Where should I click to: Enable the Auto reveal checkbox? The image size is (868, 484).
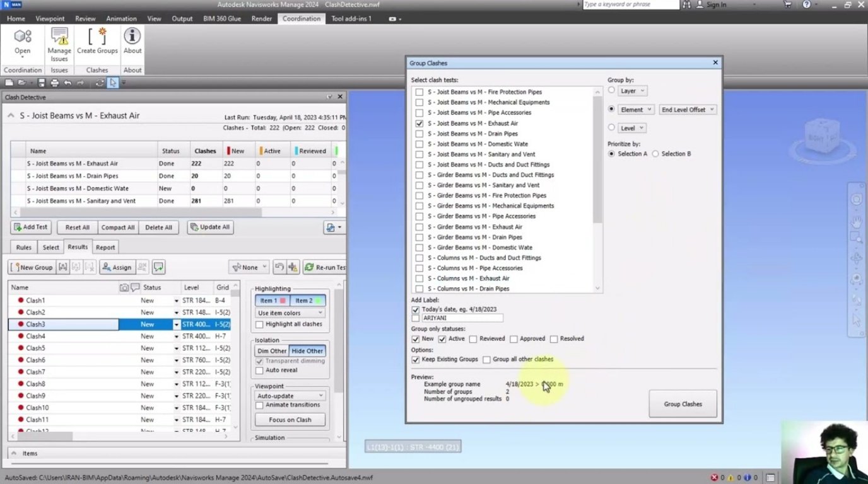pyautogui.click(x=259, y=371)
